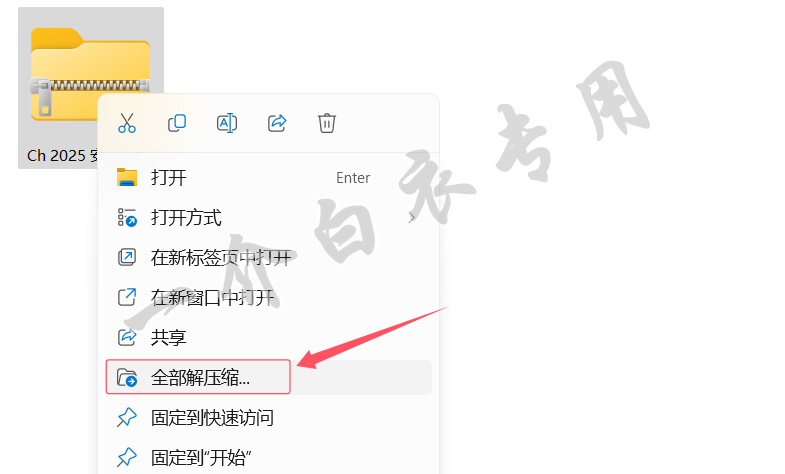The height and width of the screenshot is (474, 785).
Task: Click the pin icon beside 固定到快速访问
Action: (x=127, y=417)
